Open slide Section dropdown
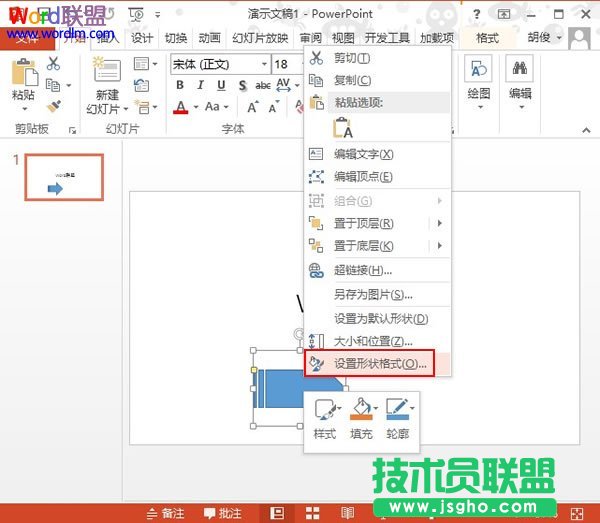The height and width of the screenshot is (523, 600). [145, 107]
